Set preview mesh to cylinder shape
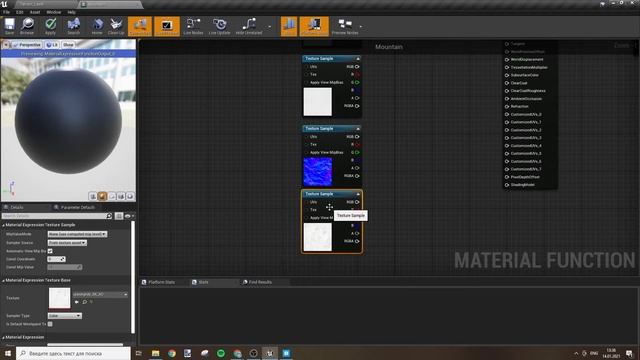This screenshot has width=640, height=360. 93,197
